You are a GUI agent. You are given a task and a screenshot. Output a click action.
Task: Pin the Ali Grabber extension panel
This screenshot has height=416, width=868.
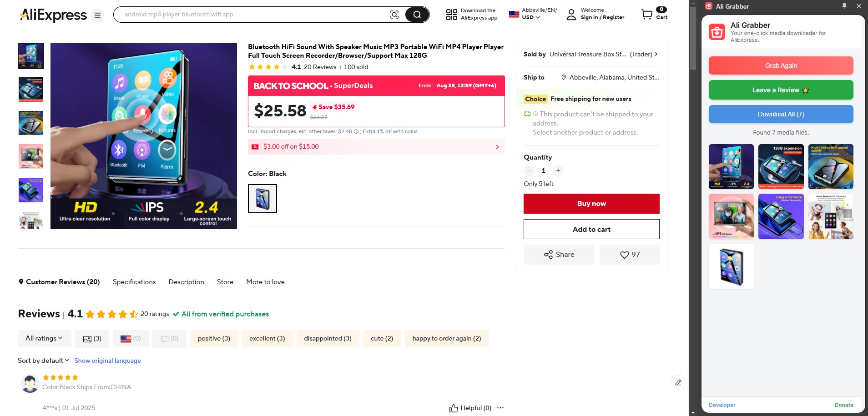pyautogui.click(x=844, y=6)
